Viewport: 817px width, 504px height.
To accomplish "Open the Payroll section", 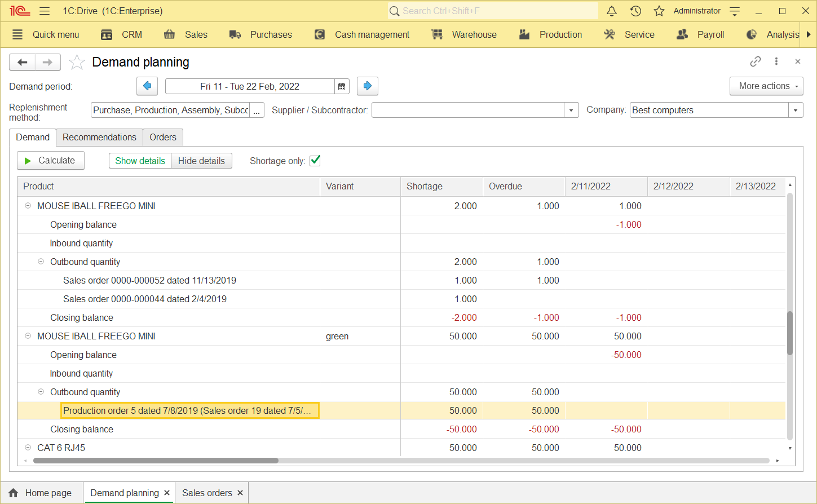I will pyautogui.click(x=700, y=34).
